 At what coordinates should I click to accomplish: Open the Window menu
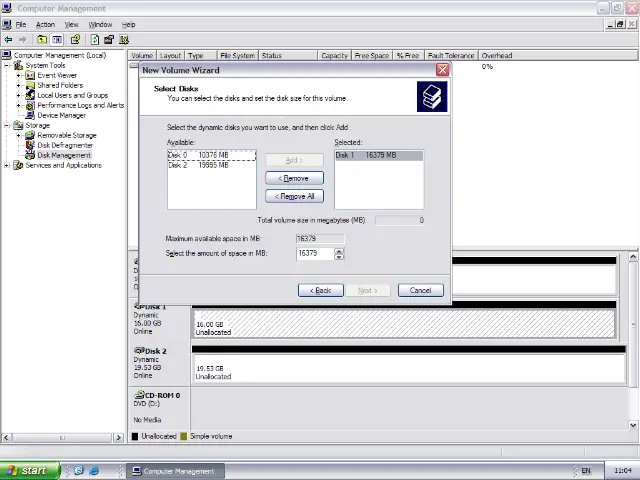point(100,24)
